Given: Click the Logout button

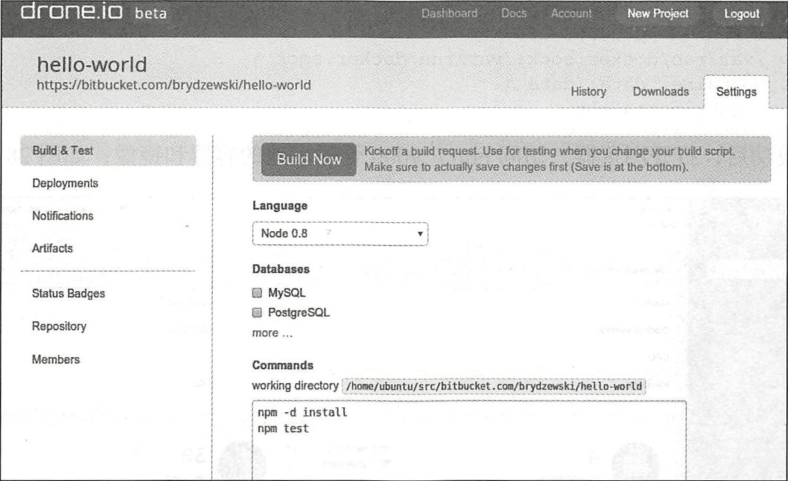Looking at the screenshot, I should pos(742,14).
